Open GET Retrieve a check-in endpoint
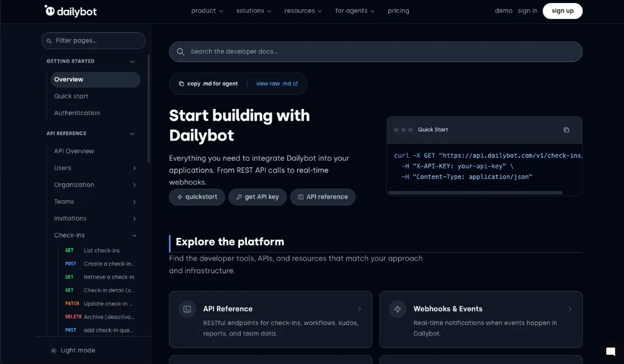This screenshot has width=624, height=364. 99,278
